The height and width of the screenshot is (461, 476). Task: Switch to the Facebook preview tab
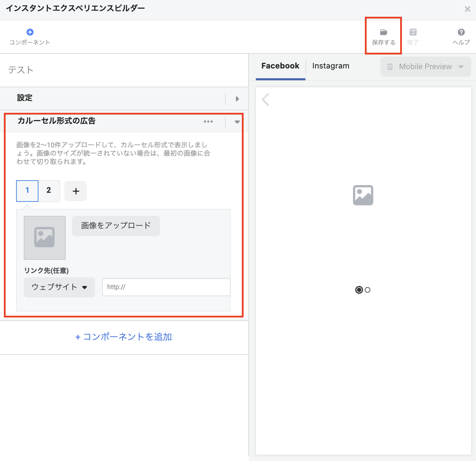280,66
